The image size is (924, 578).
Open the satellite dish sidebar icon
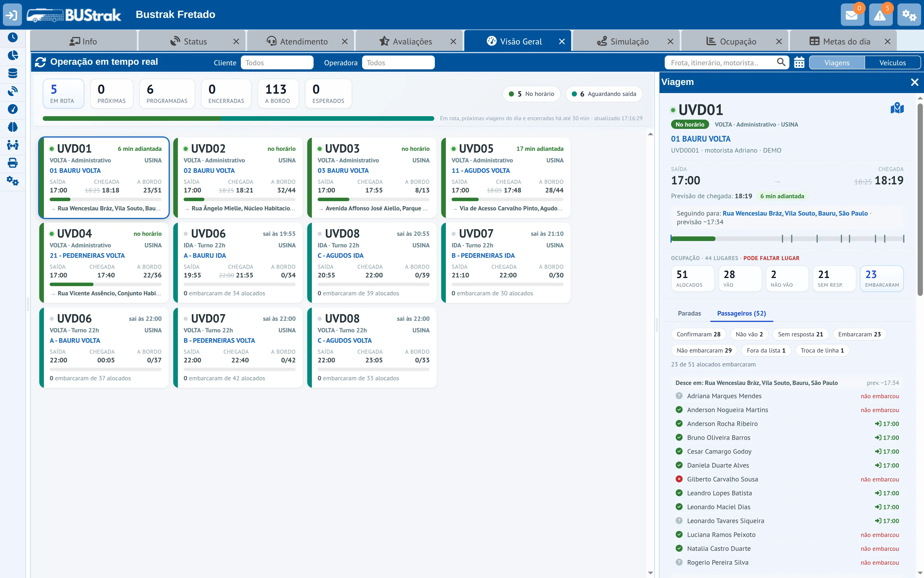pos(13,91)
